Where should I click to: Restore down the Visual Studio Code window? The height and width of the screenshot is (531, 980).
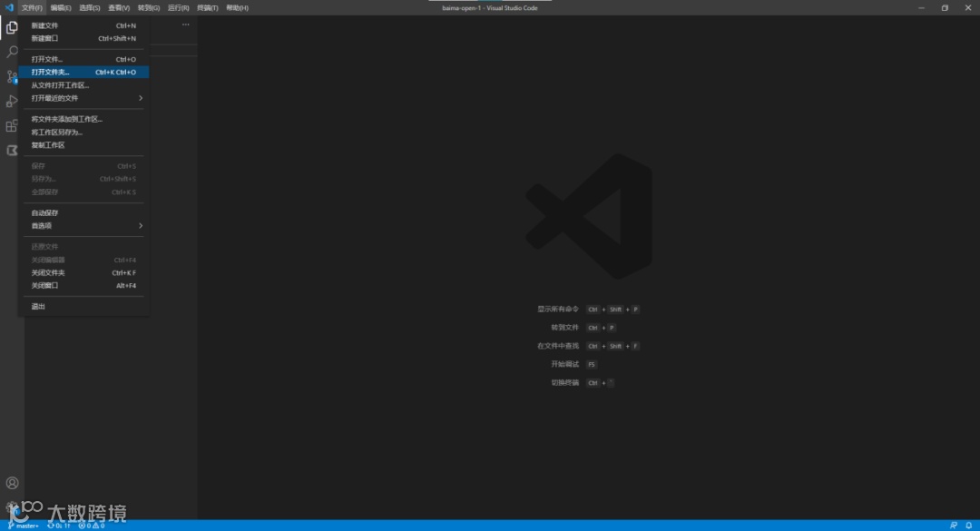tap(945, 7)
